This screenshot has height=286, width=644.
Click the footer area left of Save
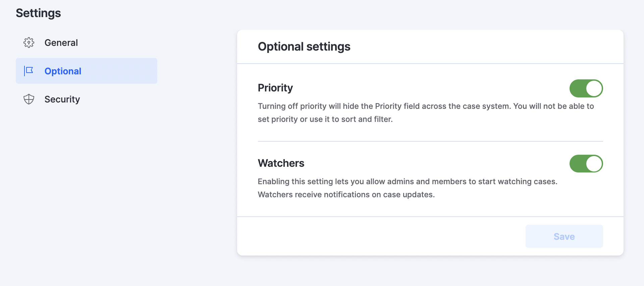(x=381, y=236)
